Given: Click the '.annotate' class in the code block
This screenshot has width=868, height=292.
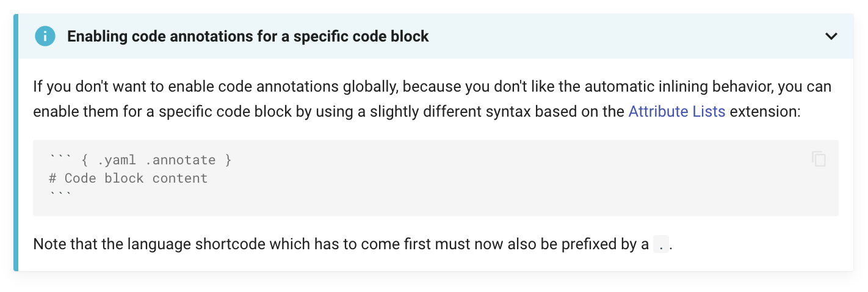Looking at the screenshot, I should (181, 160).
